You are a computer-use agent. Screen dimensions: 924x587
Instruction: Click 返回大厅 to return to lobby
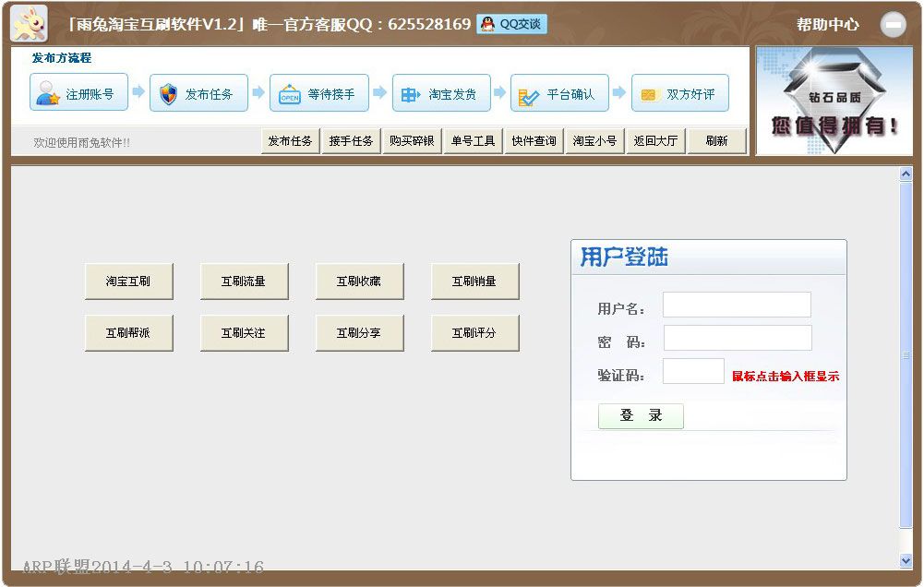pos(656,141)
